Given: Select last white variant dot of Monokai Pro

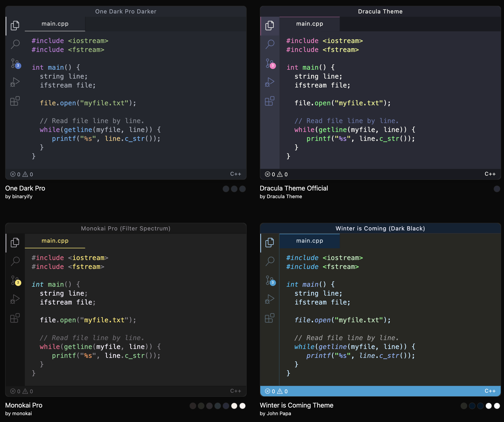Looking at the screenshot, I should pos(242,406).
